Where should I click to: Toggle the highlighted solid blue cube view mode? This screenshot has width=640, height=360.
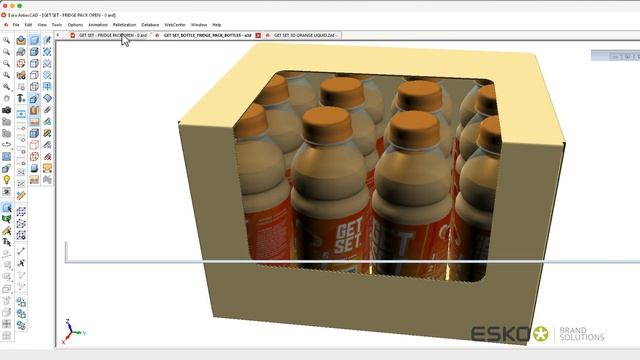pyautogui.click(x=34, y=40)
